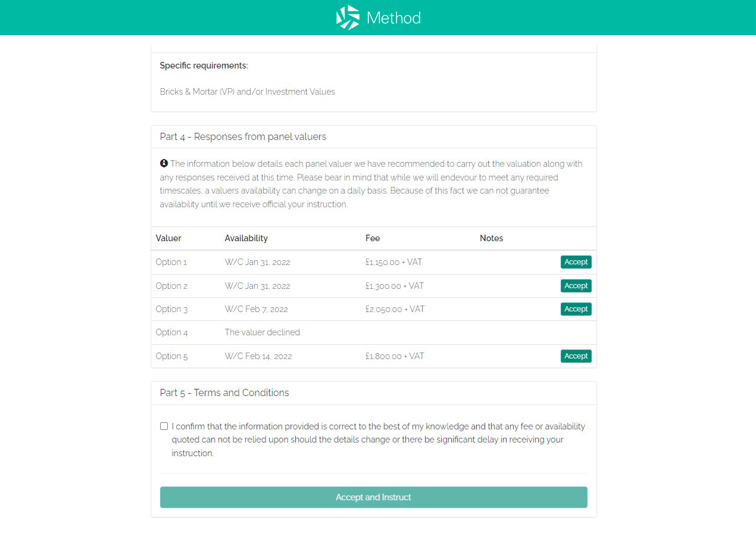Screen dimensions: 756x536
Task: Click the Method brand name text
Action: coord(393,18)
